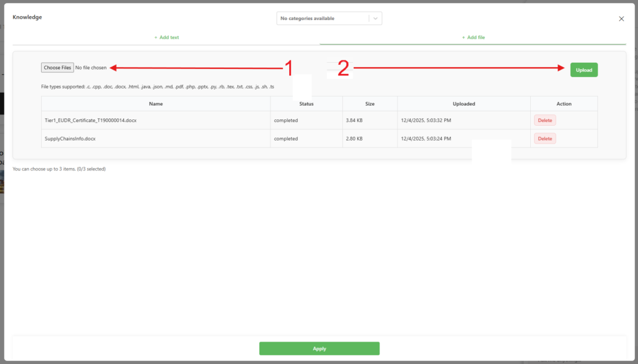Select the Tier1_EUDR_Certificate_T190000014.docx file name
The image size is (638, 364).
(90, 121)
